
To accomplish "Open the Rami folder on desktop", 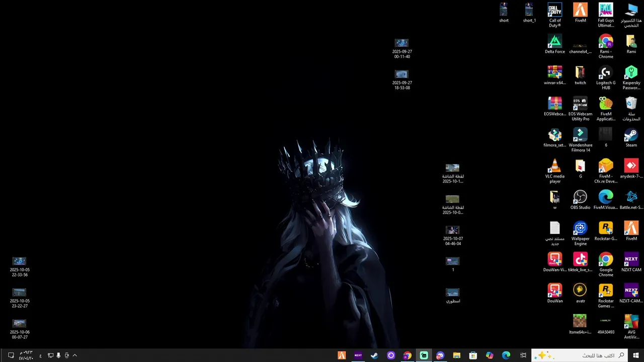I will coord(631,44).
